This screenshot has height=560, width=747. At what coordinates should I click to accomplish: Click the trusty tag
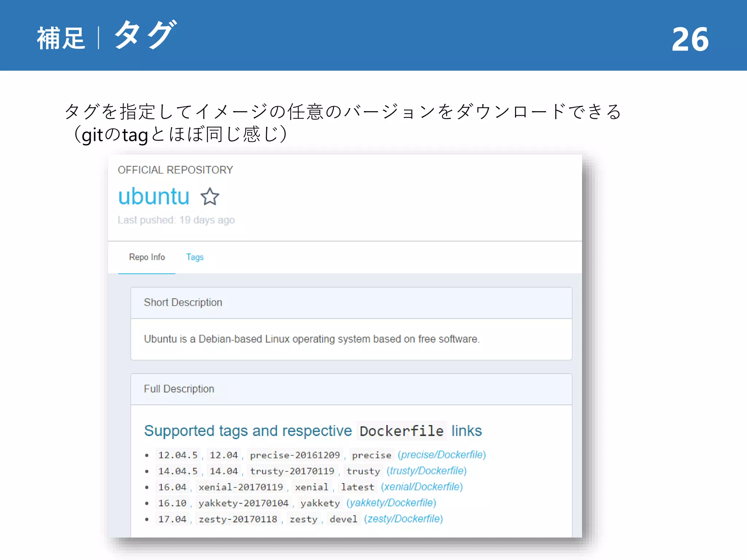tap(363, 471)
